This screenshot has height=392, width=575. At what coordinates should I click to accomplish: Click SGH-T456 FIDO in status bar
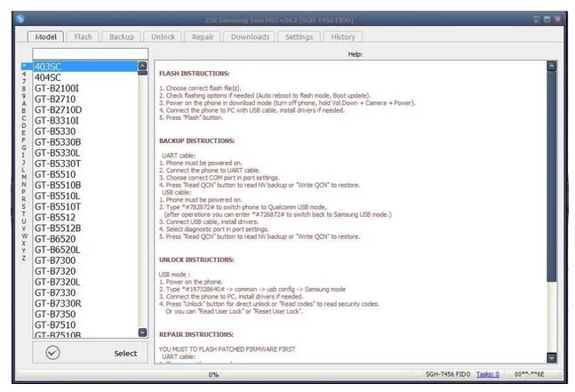point(448,374)
